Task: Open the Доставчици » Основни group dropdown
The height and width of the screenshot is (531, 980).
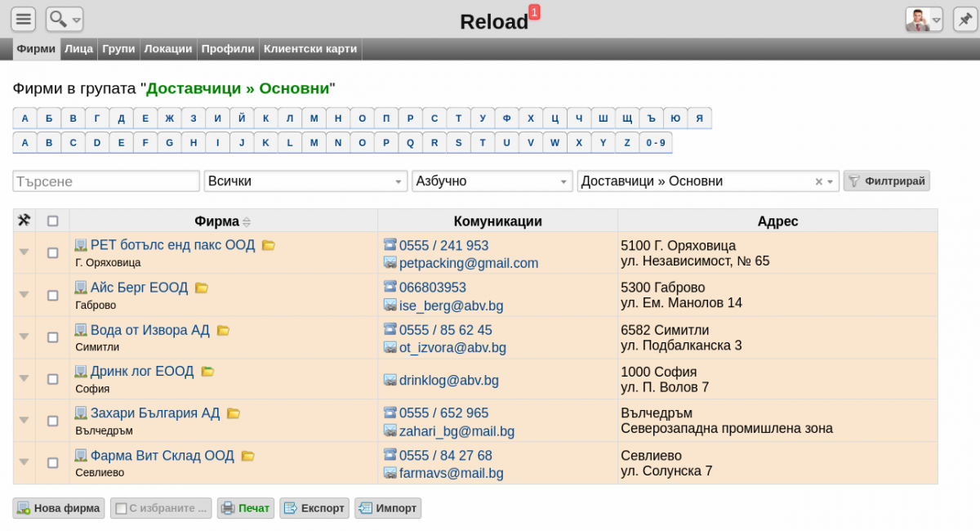Action: tap(708, 181)
